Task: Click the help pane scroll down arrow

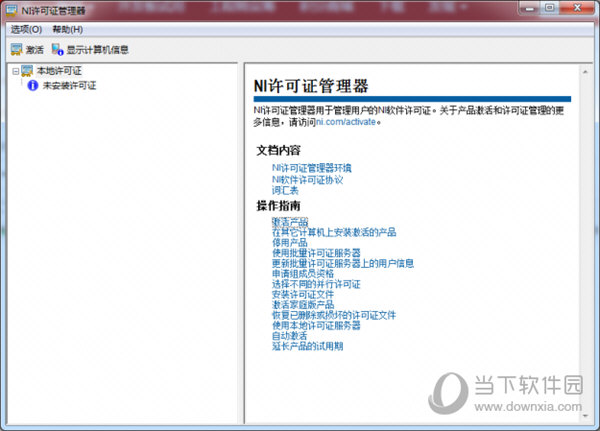Action: point(585,416)
